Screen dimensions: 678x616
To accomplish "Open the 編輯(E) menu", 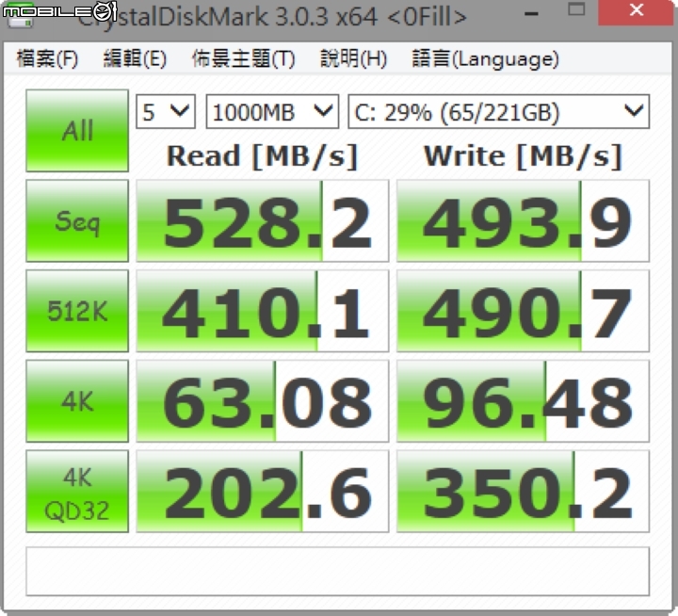I will tap(135, 58).
